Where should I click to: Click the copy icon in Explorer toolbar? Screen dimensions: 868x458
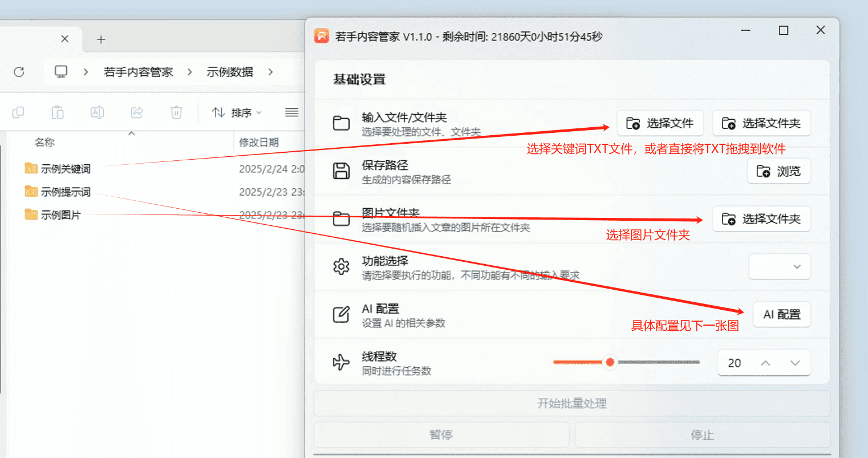coord(18,112)
